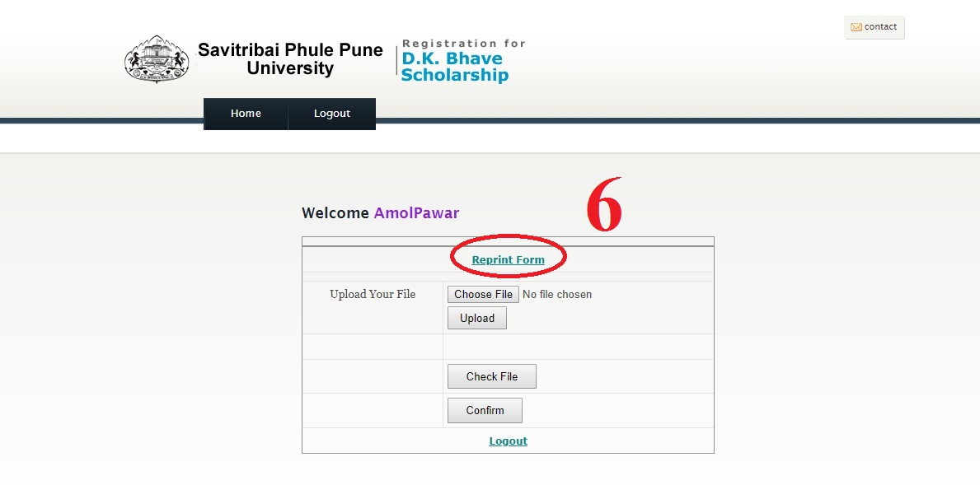This screenshot has height=485, width=980.
Task: Open the Reprint Form link
Action: pos(508,259)
